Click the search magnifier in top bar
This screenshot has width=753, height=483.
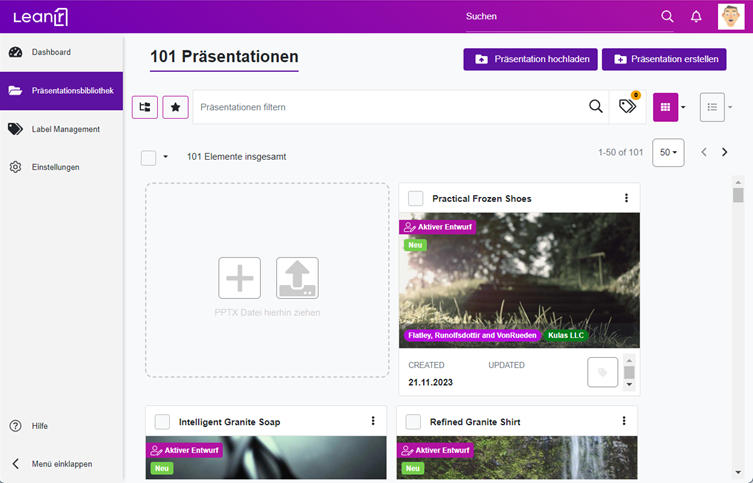pyautogui.click(x=667, y=17)
